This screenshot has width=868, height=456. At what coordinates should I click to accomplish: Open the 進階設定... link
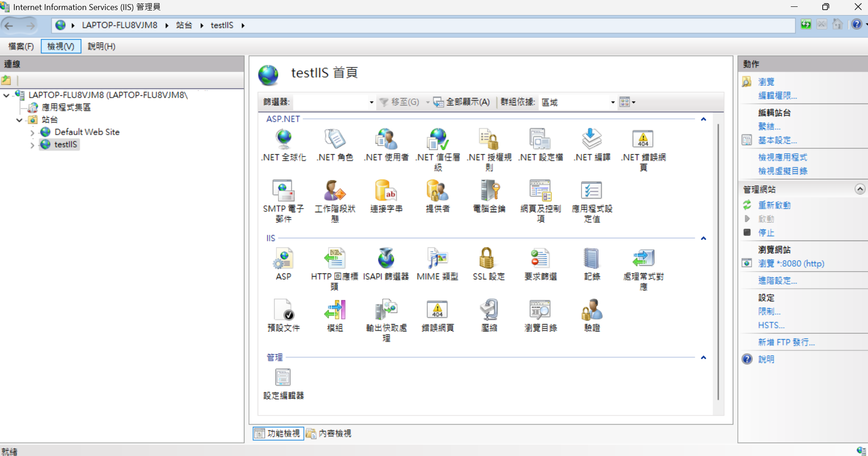pyautogui.click(x=778, y=280)
